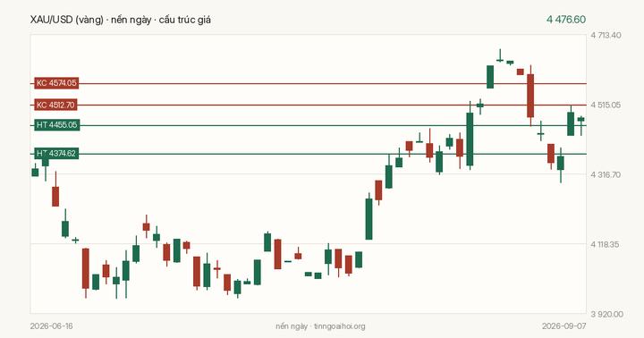Select the KC 4512.70 resistance label
Image resolution: width=644 pixels, height=338 pixels.
click(x=55, y=106)
